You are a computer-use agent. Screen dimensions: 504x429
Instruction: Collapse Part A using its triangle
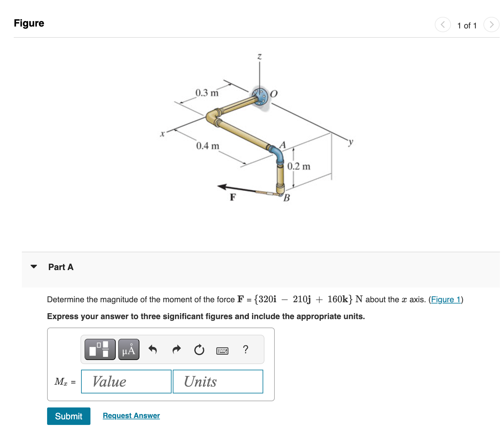click(x=34, y=267)
